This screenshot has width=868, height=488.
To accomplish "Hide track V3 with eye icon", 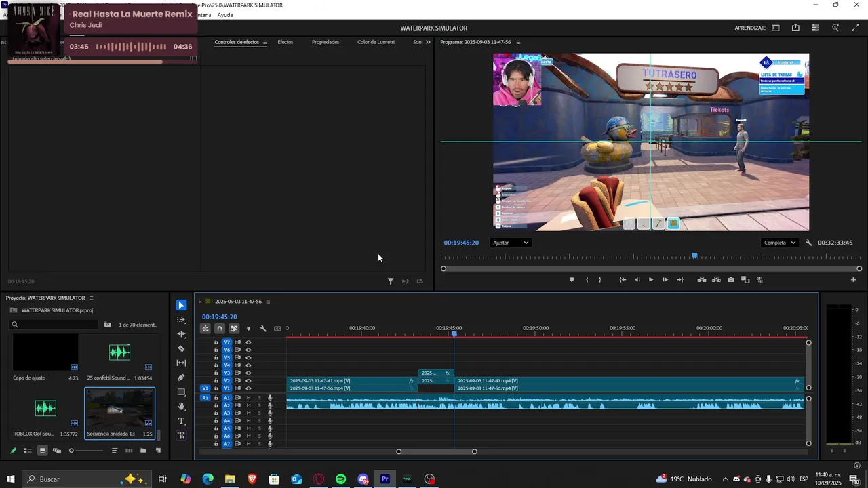I will 248,373.
